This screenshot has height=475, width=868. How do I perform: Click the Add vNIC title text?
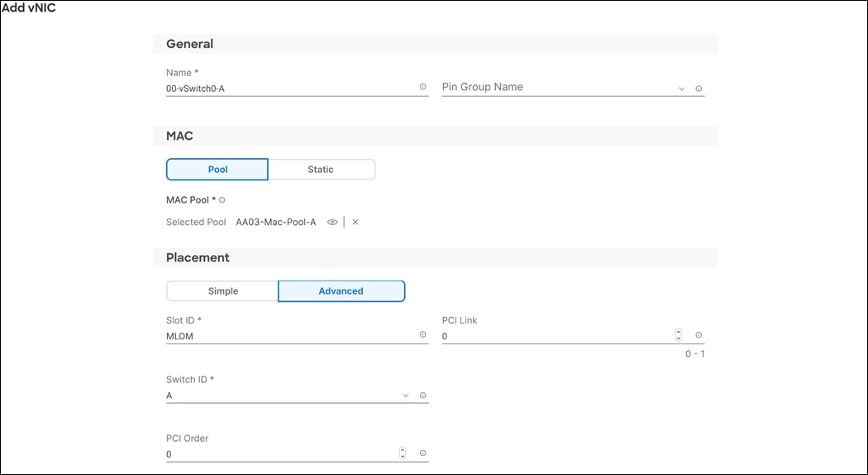(x=29, y=7)
